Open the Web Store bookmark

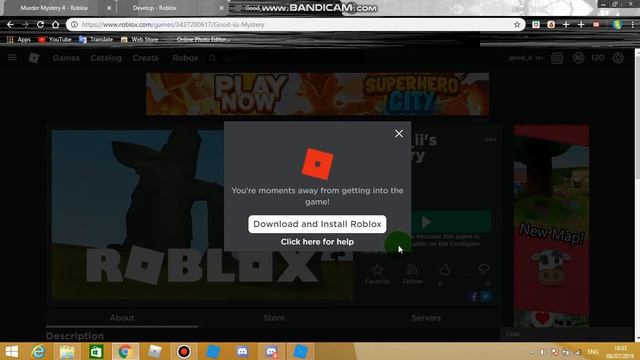point(140,40)
